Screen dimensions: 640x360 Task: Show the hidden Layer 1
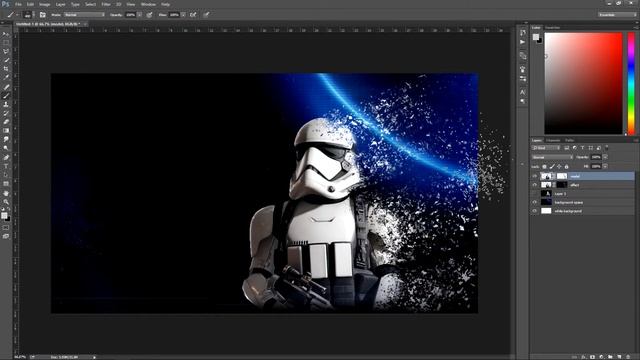coord(535,194)
